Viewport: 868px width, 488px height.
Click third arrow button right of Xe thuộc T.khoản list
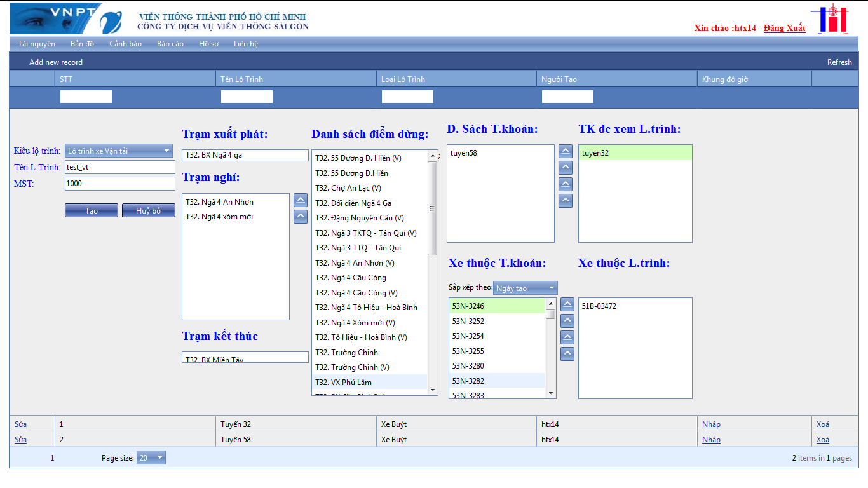click(x=567, y=337)
